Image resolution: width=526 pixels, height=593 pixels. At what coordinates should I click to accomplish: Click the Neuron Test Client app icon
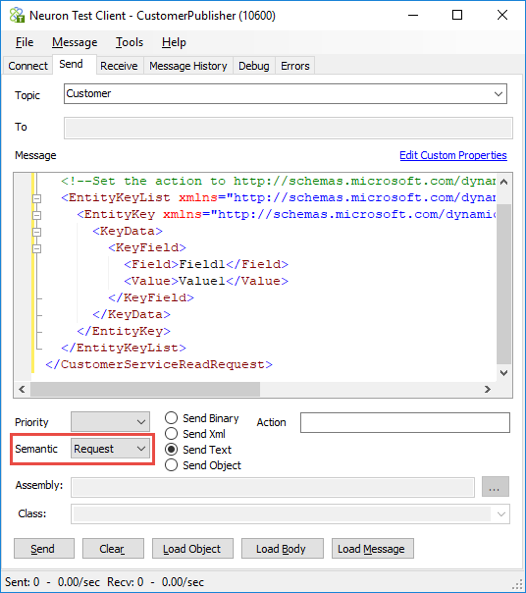17,16
